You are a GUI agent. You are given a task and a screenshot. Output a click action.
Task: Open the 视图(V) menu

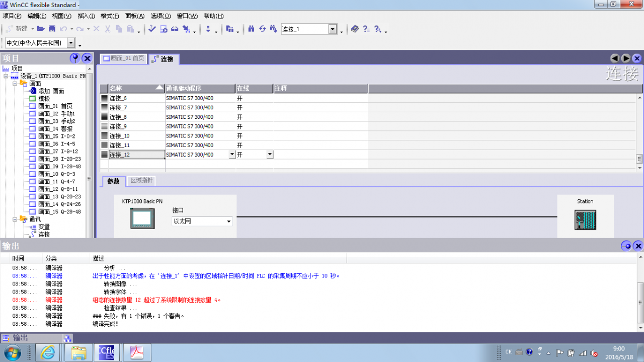(62, 16)
